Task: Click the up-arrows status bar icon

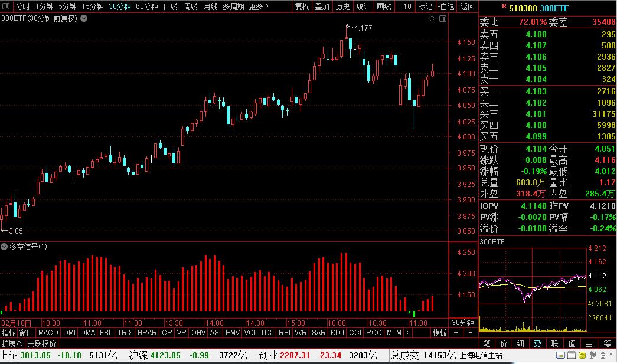Action: pyautogui.click(x=603, y=355)
